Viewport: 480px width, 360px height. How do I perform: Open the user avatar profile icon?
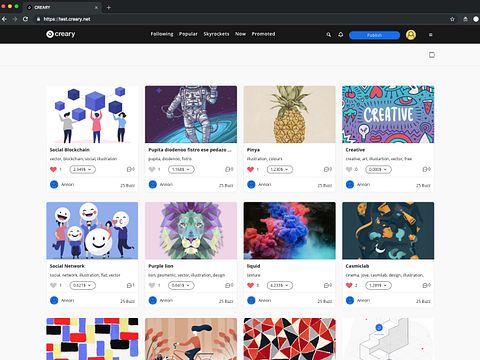coord(411,35)
